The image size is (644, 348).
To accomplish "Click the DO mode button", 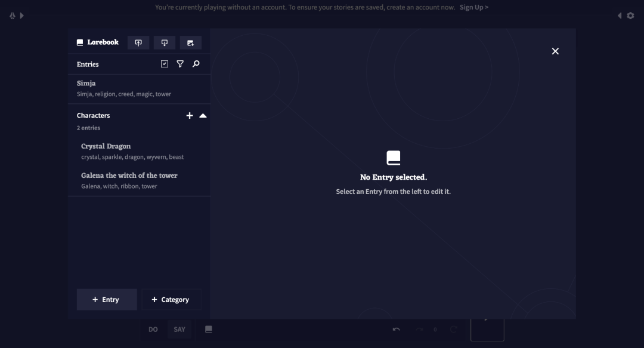I will [153, 329].
